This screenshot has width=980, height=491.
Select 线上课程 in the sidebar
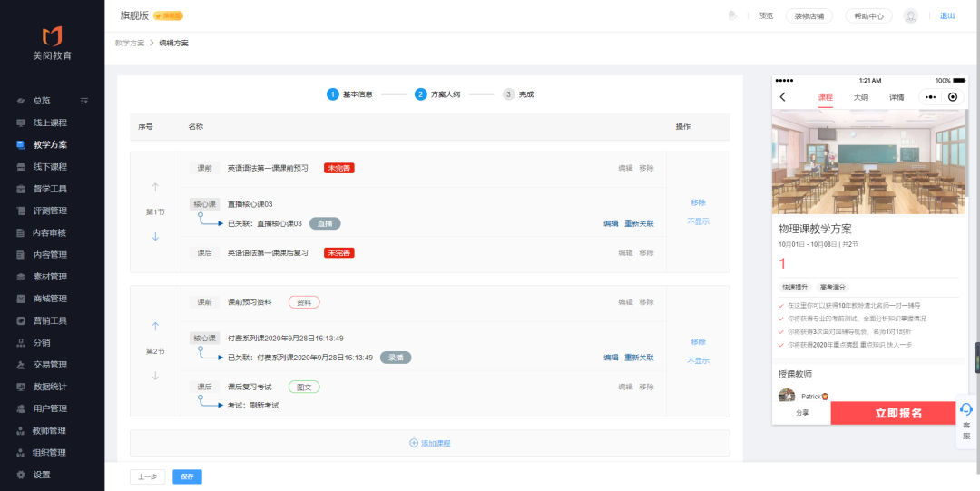click(50, 123)
